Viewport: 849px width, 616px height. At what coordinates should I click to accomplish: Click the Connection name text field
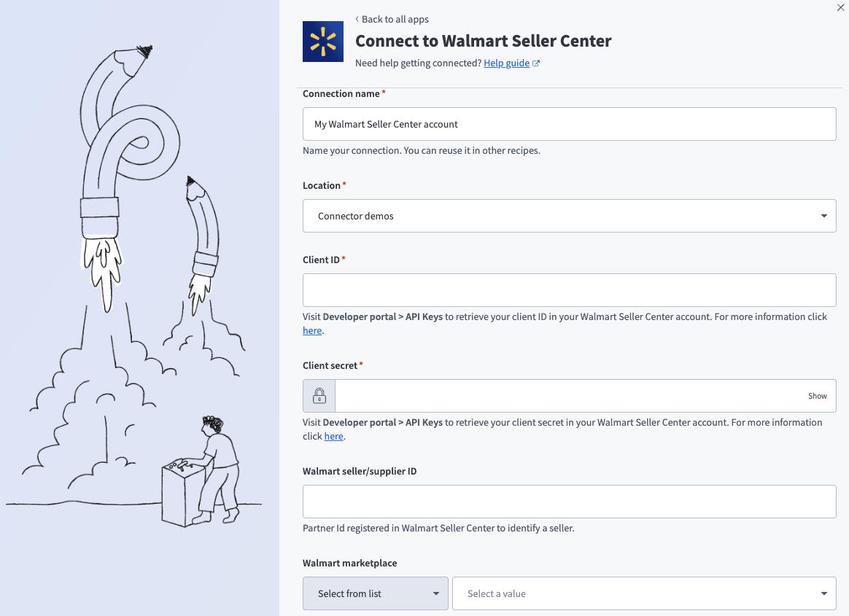[569, 124]
